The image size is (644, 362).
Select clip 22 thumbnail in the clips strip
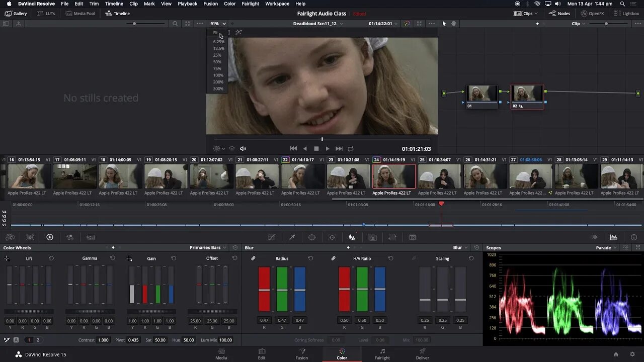(302, 176)
